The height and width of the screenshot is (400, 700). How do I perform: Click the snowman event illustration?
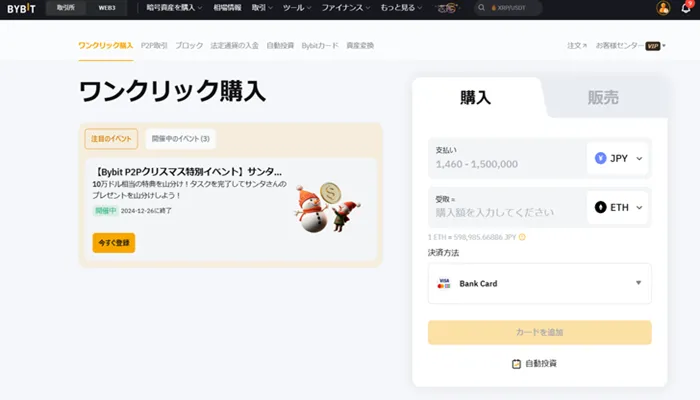[327, 207]
